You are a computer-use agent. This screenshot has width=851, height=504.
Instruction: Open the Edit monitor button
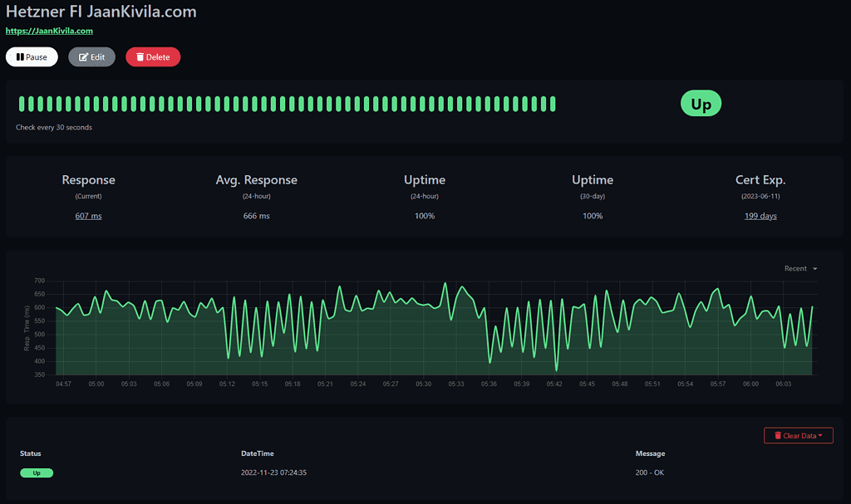[x=91, y=57]
